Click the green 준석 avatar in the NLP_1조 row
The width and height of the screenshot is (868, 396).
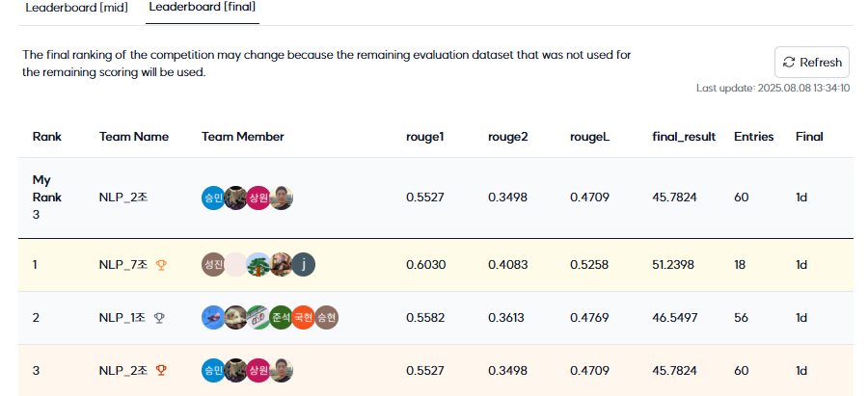[281, 317]
